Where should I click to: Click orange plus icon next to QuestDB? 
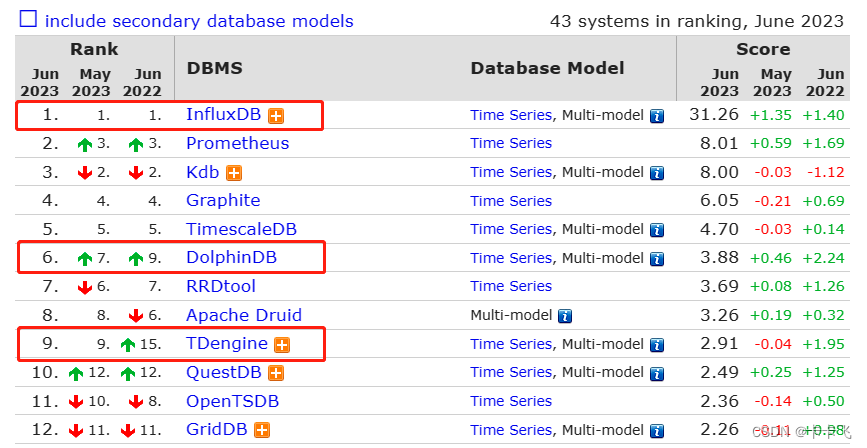coord(276,374)
